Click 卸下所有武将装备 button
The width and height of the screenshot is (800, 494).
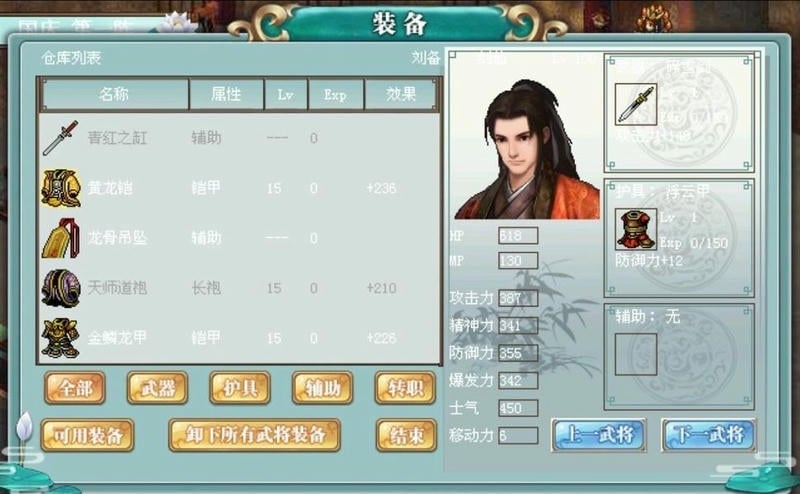click(x=255, y=435)
